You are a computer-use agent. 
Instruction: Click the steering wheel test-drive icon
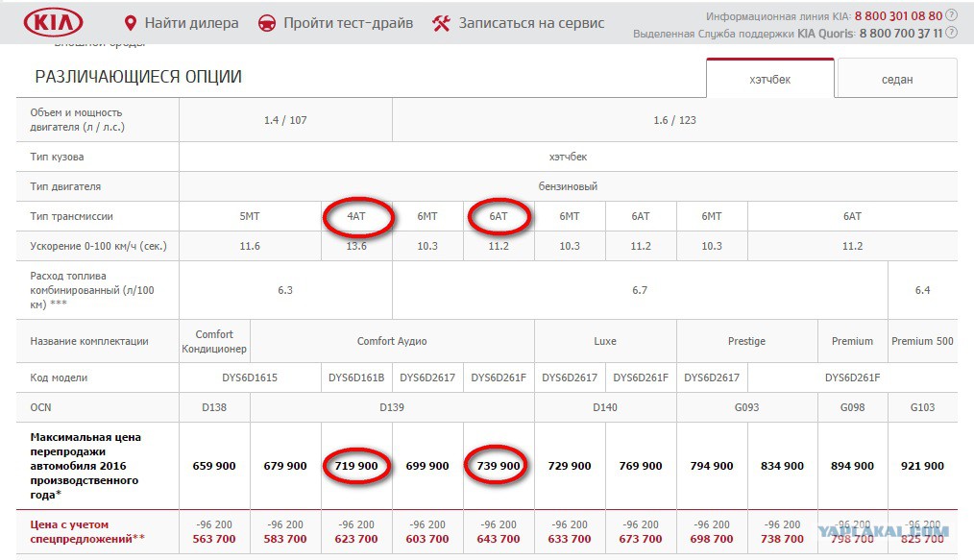267,24
